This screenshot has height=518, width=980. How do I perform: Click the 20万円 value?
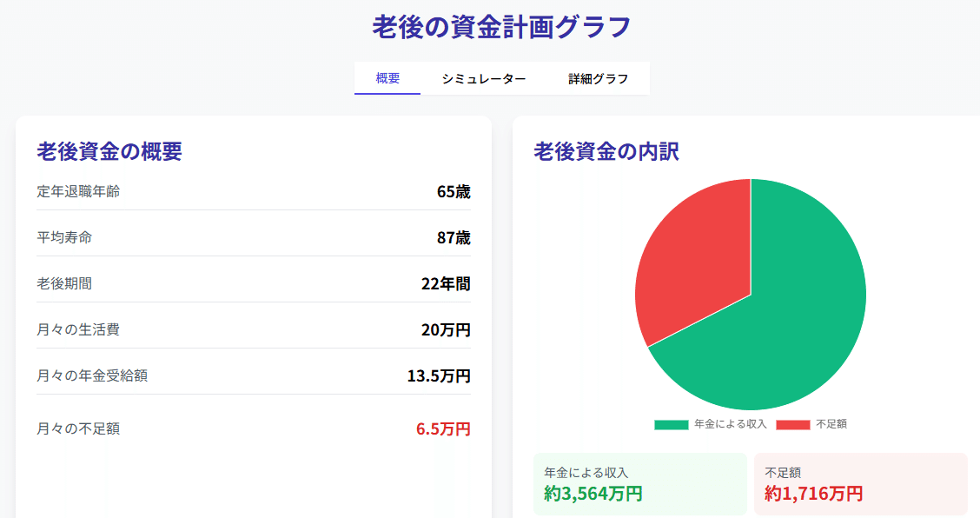click(446, 329)
